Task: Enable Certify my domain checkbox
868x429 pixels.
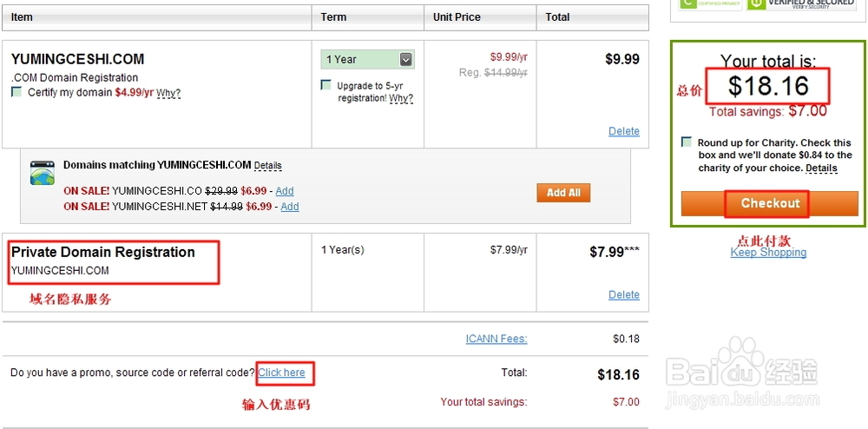Action: coord(16,92)
